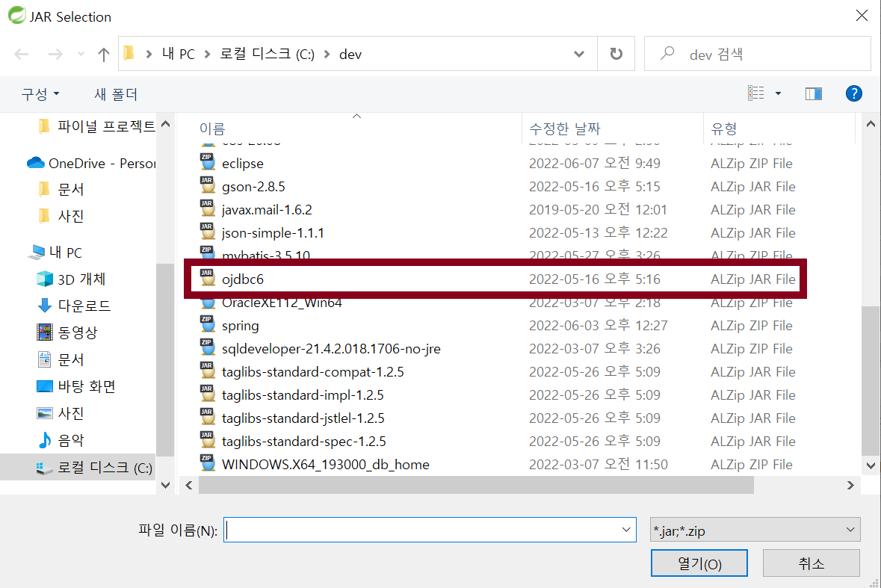Open the 구성 menu
This screenshot has width=881, height=588.
pyautogui.click(x=40, y=94)
